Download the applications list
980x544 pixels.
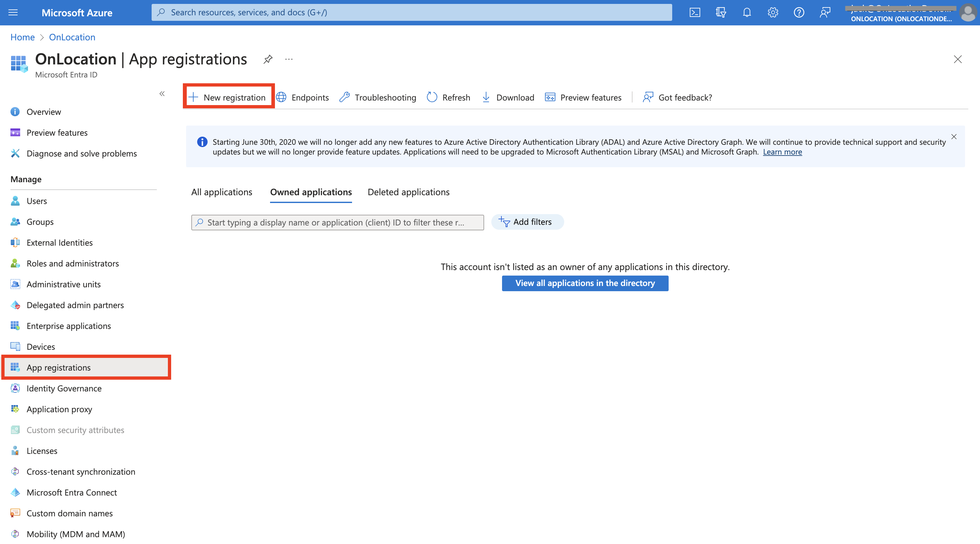tap(508, 97)
